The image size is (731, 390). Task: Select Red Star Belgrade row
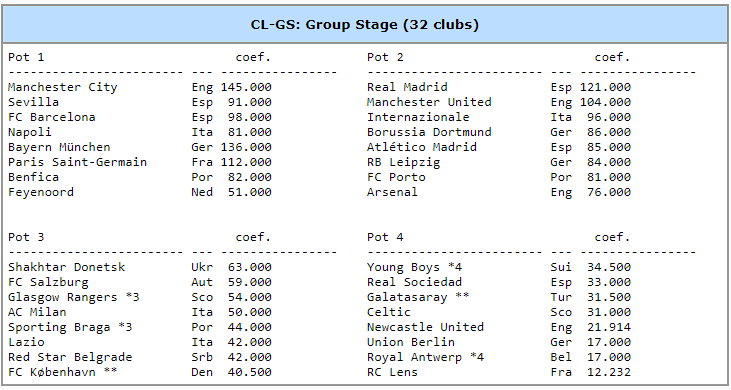click(139, 357)
